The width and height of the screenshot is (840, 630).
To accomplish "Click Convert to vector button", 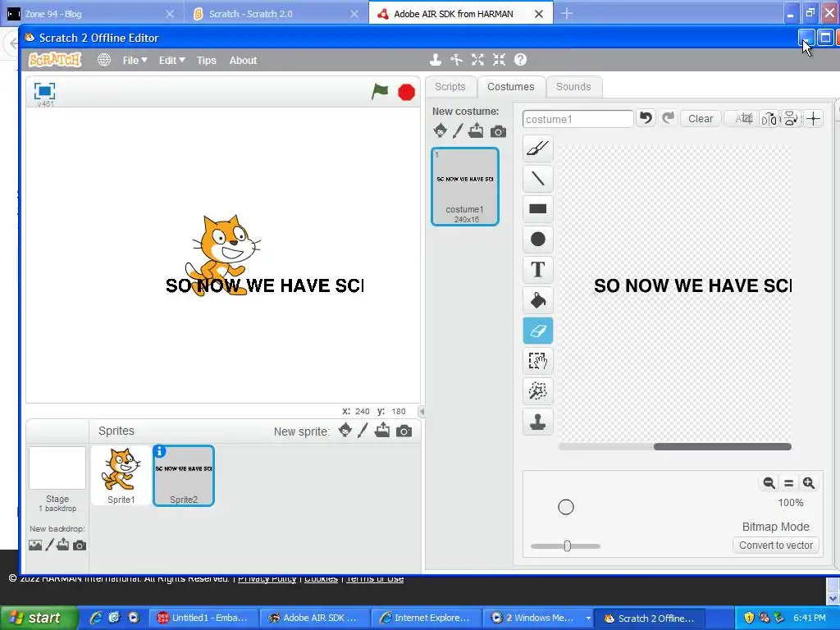I will coord(776,546).
